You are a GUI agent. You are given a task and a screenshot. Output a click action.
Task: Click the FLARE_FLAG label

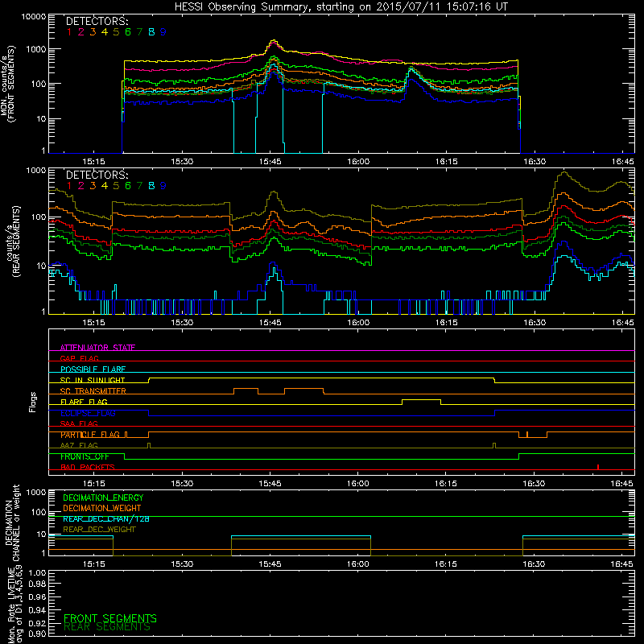(x=84, y=402)
